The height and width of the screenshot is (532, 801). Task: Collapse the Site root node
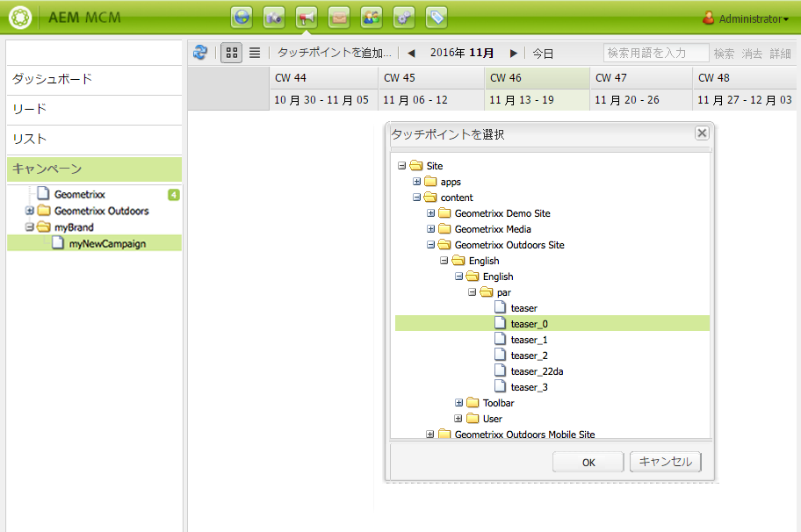pos(402,166)
